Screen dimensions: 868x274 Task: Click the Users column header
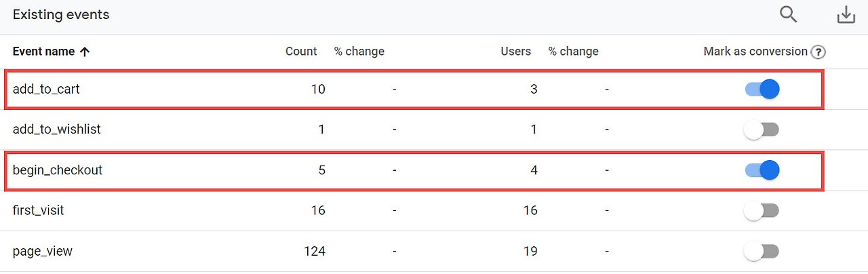click(x=515, y=52)
